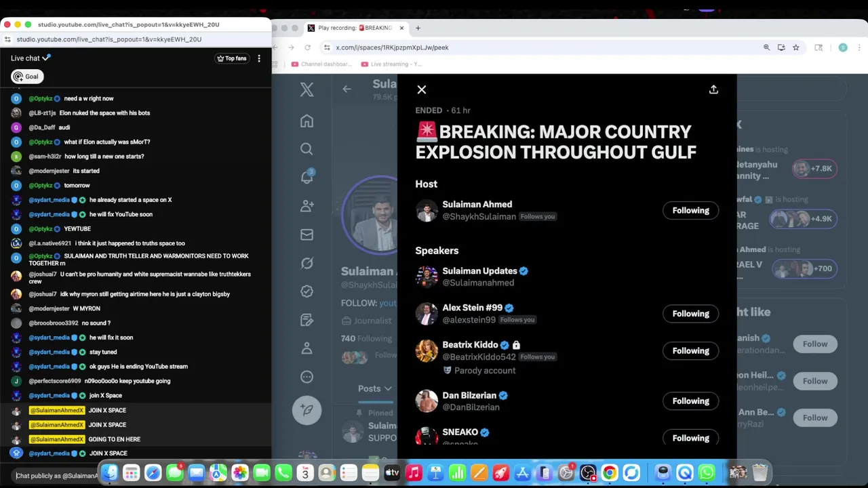Screen dimensions: 868x488
Task: Click in the Chat publicly input field
Action: (57, 476)
